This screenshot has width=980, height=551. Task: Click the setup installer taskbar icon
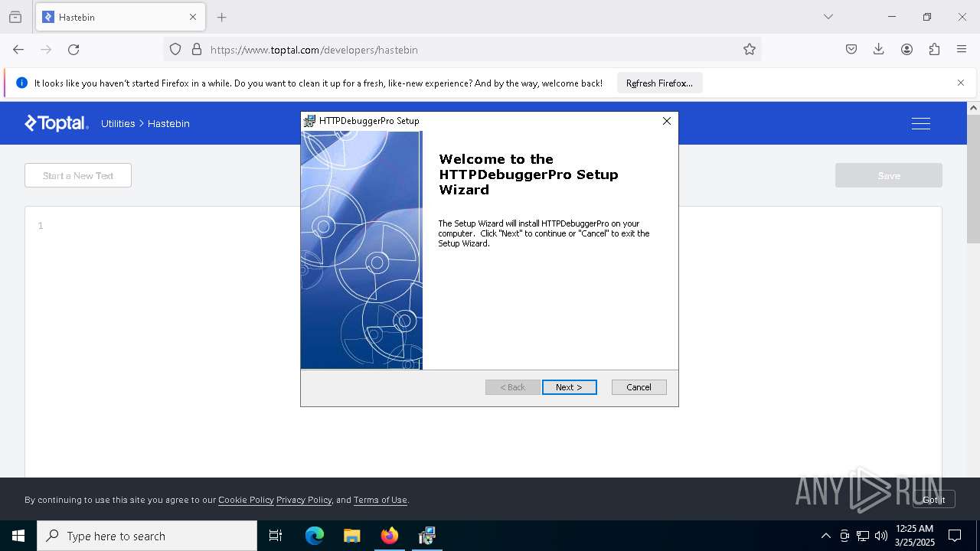pos(426,536)
